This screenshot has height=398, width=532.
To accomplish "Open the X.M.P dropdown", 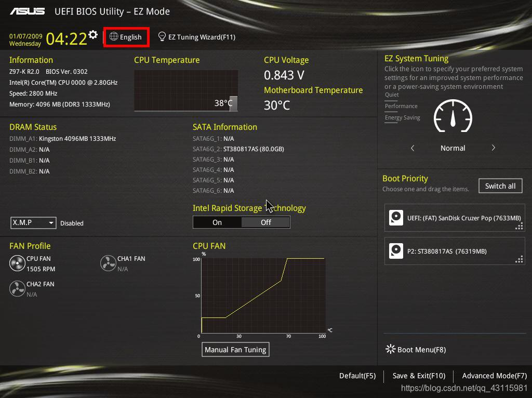I will pos(33,223).
